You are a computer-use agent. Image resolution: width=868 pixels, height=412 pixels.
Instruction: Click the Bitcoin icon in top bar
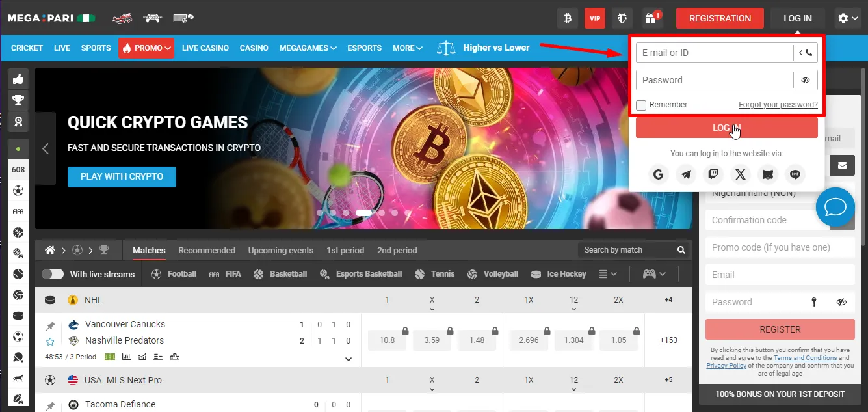(x=568, y=18)
